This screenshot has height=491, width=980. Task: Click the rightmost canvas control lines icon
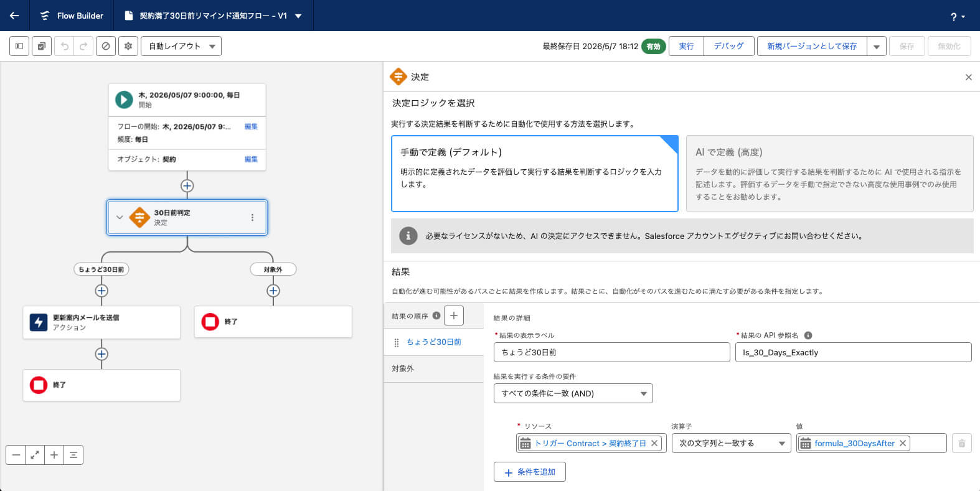[x=73, y=455]
